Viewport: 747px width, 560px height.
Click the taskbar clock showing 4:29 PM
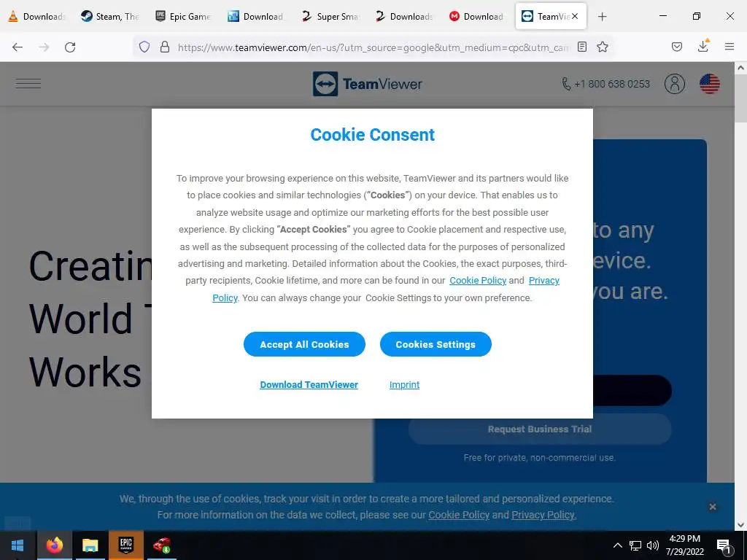pos(684,545)
